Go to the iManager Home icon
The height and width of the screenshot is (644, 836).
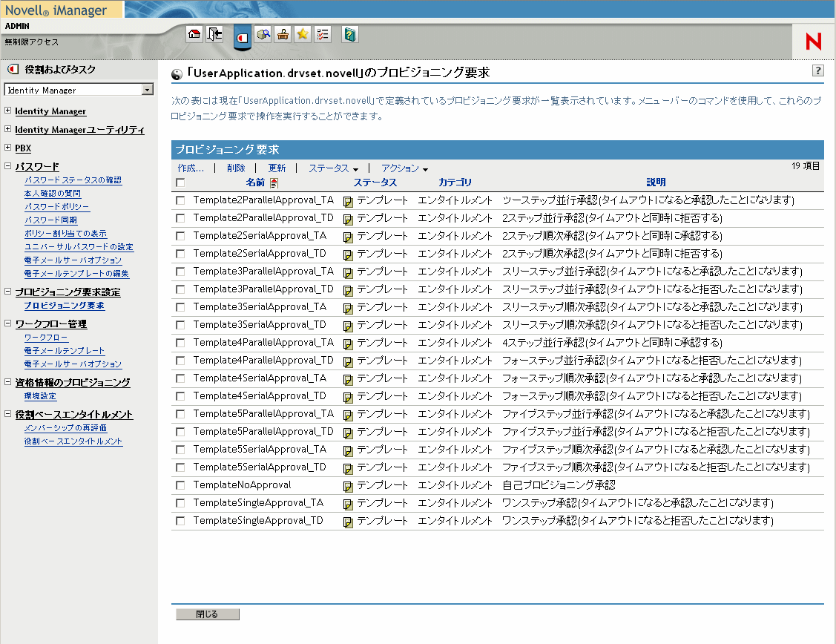(x=194, y=35)
